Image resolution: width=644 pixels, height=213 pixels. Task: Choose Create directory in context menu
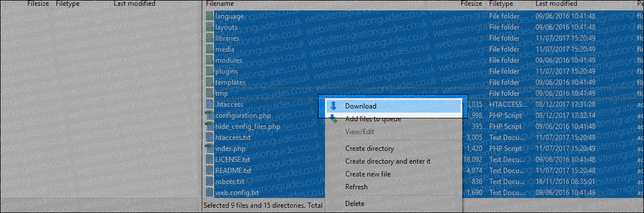pos(369,149)
